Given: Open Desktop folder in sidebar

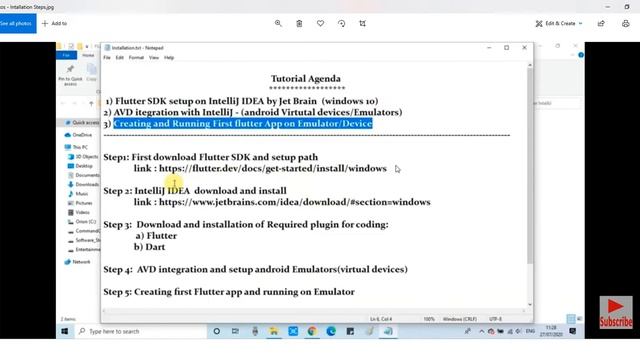Looking at the screenshot, I should tap(80, 166).
